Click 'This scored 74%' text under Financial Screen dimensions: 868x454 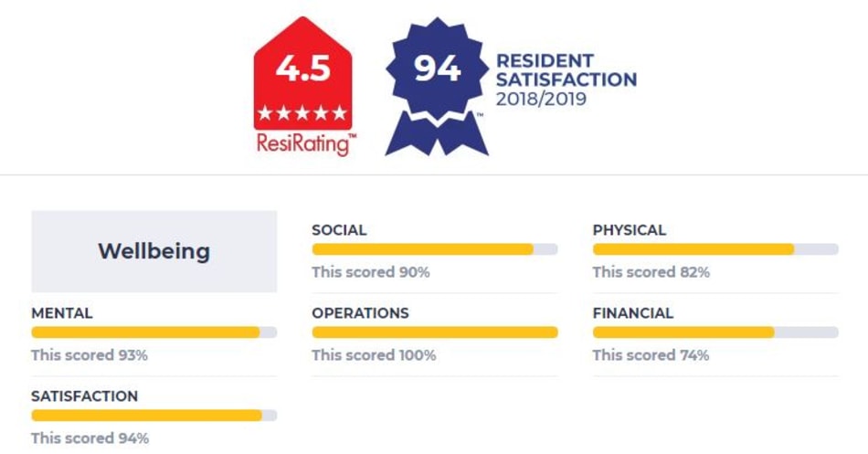pyautogui.click(x=651, y=355)
